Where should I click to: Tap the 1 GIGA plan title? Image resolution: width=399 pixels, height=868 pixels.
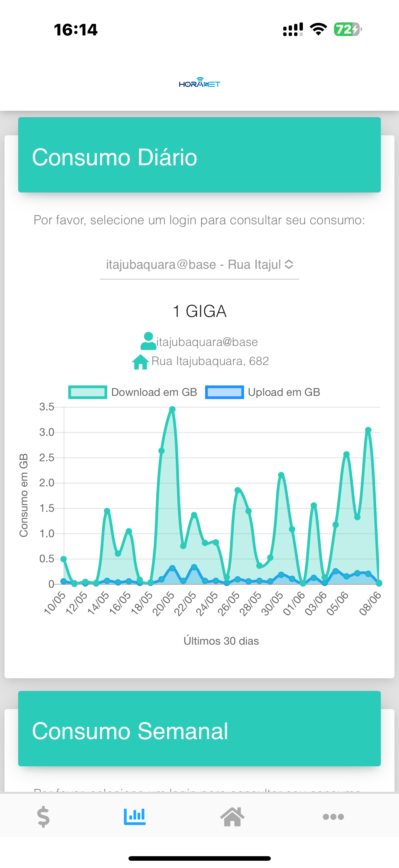pos(199,311)
